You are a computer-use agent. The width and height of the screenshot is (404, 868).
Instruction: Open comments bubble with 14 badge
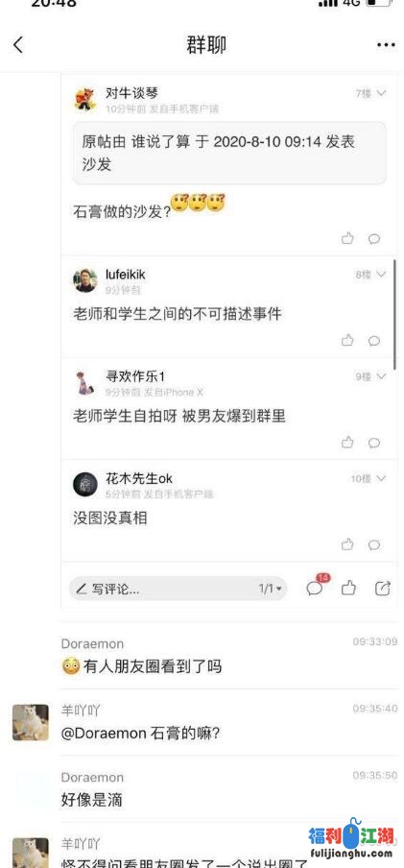click(x=316, y=587)
